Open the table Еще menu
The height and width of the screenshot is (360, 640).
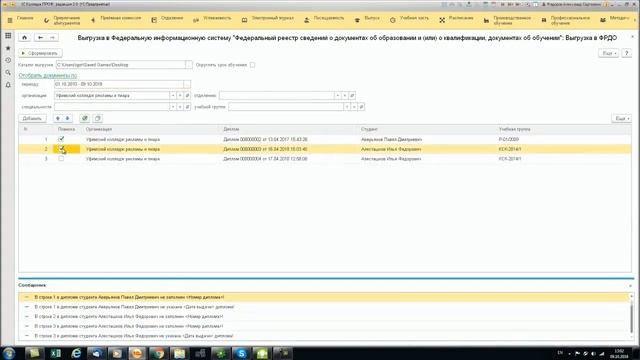(x=622, y=118)
